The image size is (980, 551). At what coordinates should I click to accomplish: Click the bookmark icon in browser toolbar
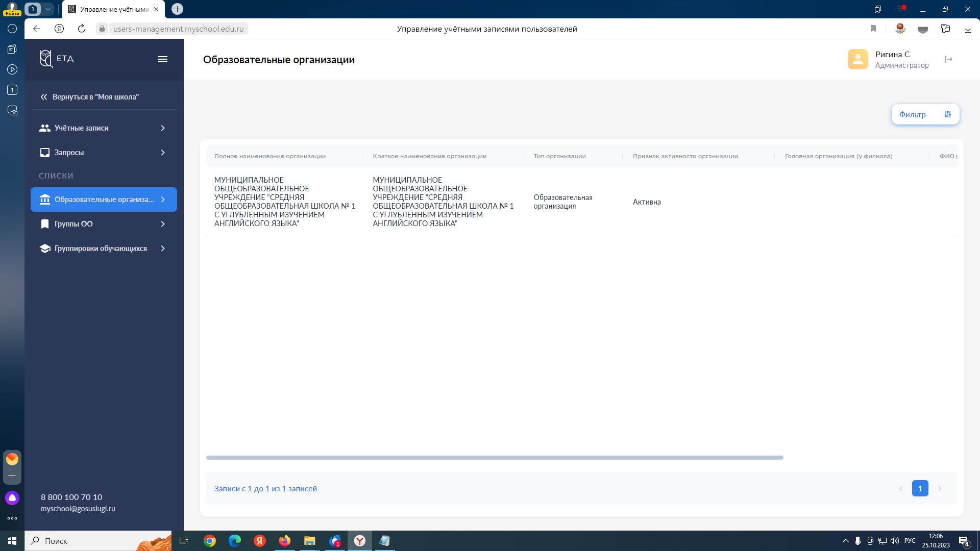point(873,29)
